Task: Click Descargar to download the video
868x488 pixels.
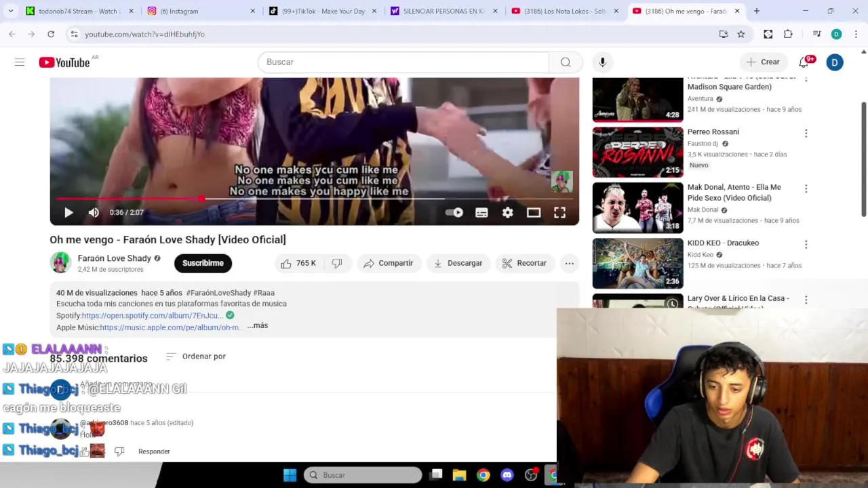Action: point(458,263)
